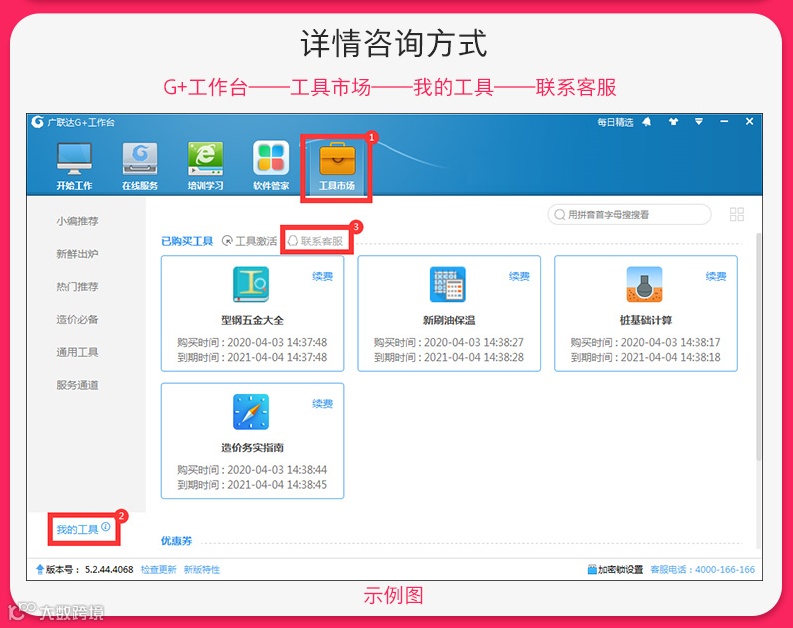Open 每日精选 in title bar

point(615,122)
